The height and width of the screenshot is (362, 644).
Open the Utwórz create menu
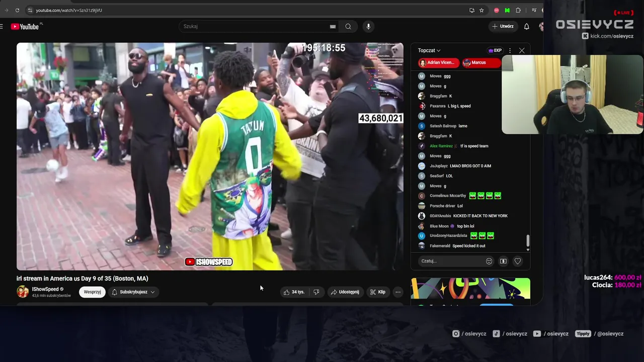click(x=503, y=27)
